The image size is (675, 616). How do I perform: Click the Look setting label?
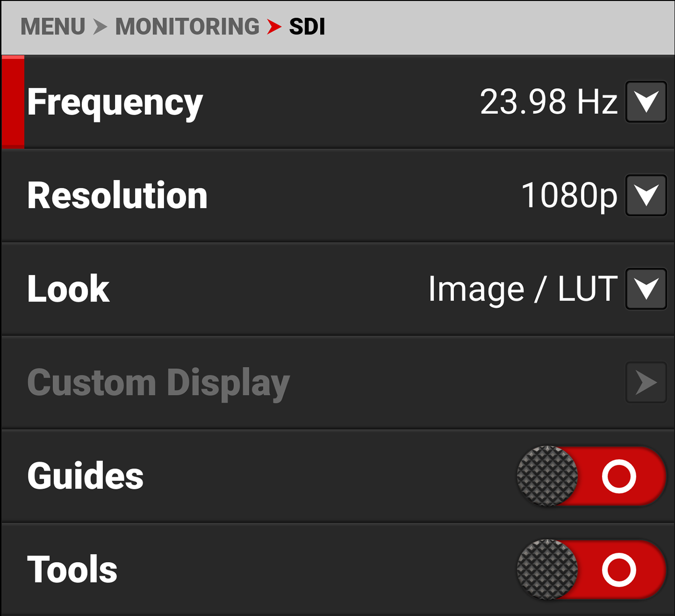68,289
